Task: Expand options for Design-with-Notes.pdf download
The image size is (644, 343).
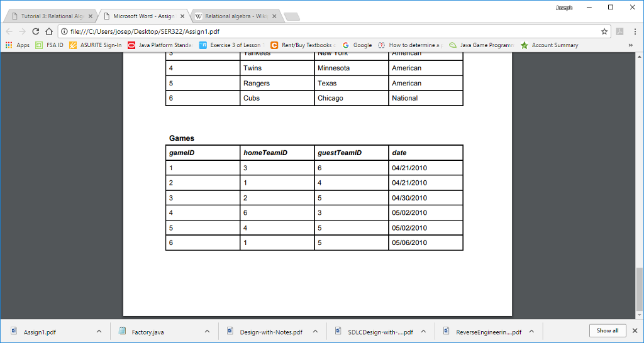Action: (x=315, y=332)
